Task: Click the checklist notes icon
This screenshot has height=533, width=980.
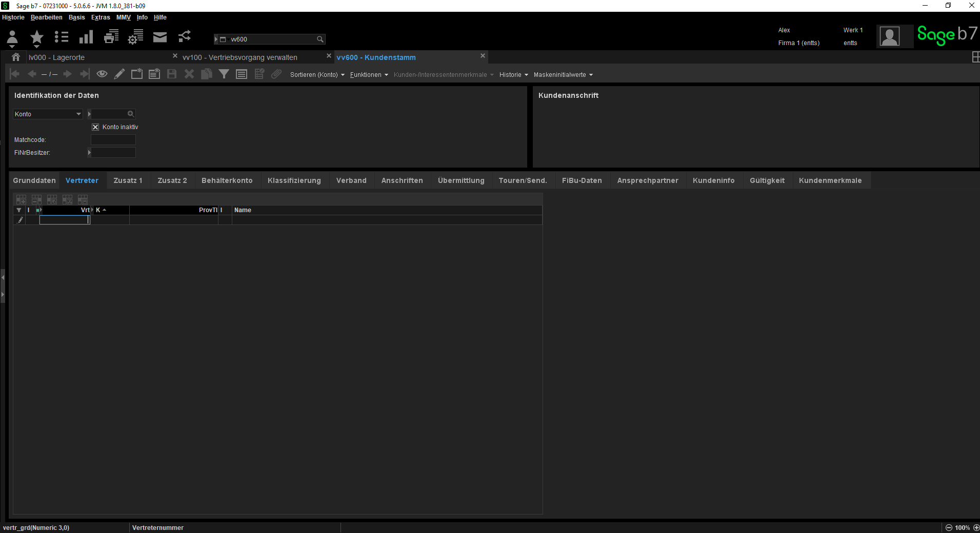Action: click(x=259, y=74)
